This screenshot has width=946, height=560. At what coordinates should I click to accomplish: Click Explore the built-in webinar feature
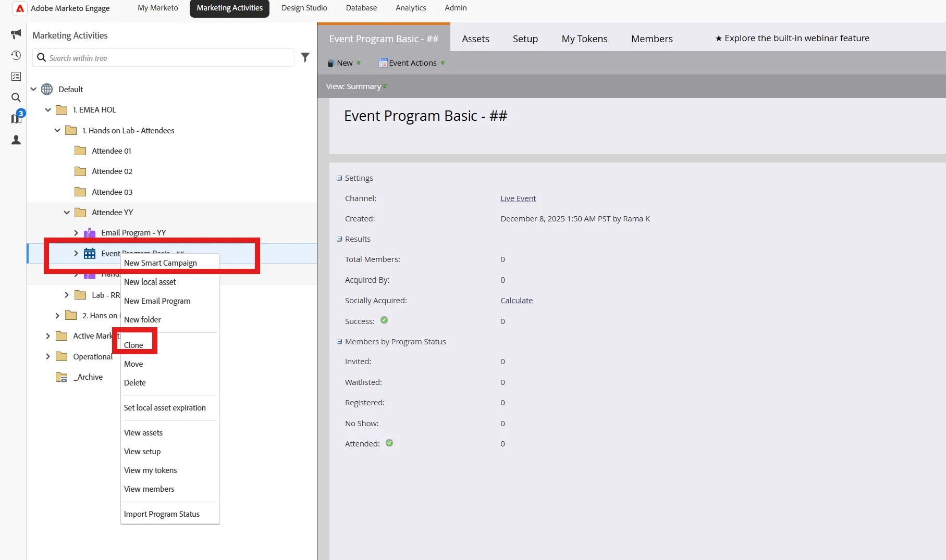[792, 38]
